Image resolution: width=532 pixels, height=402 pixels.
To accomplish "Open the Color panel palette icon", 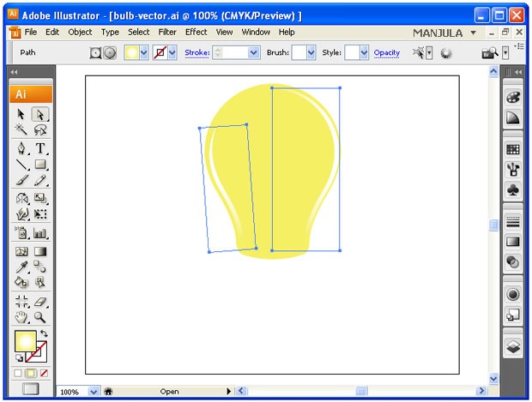I will coord(513,98).
